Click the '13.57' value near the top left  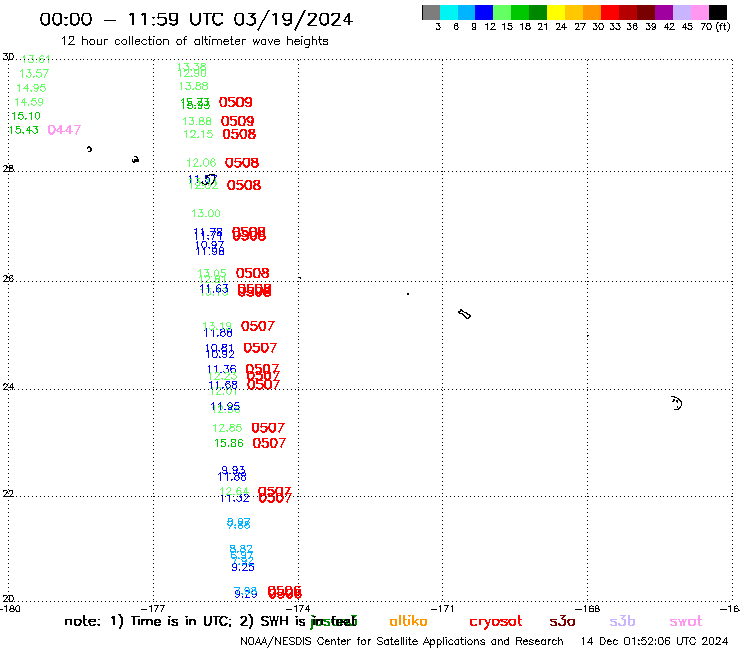(34, 74)
